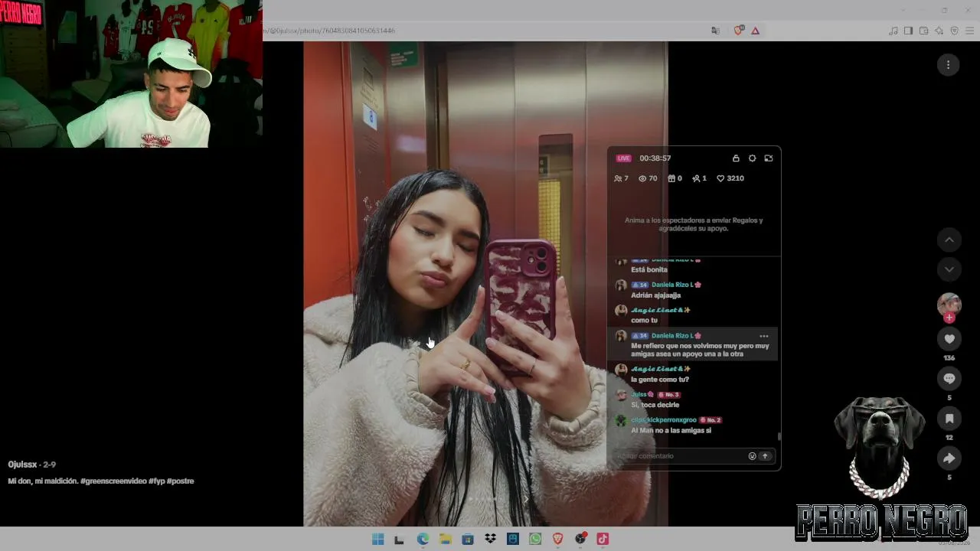Screen dimensions: 980x551
Task: Click the gifts counter showing 0
Action: pos(675,178)
